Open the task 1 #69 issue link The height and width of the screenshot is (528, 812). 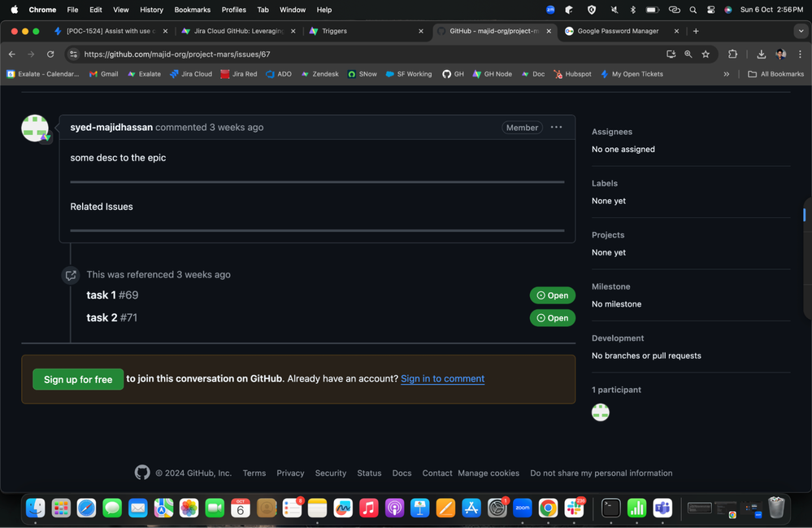point(112,295)
